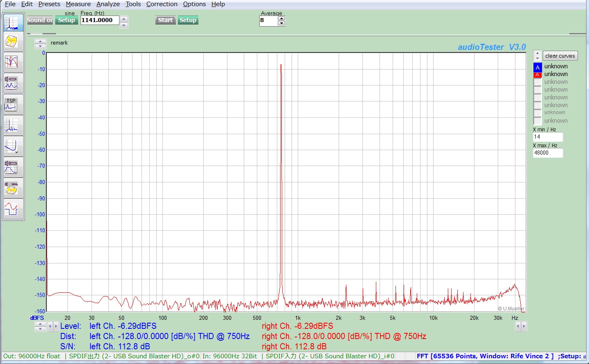Click left Ch. -6.29dBFS level reading
Image resolution: width=589 pixels, height=364 pixels.
click(x=123, y=326)
